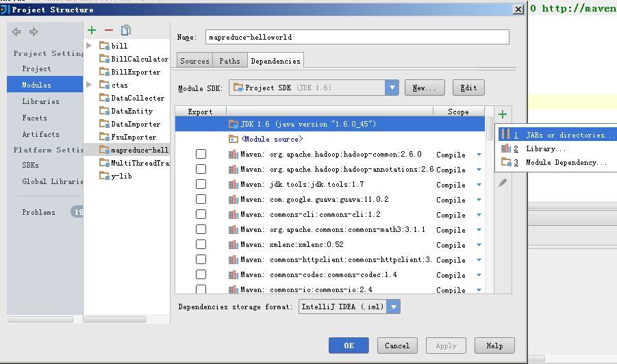
Task: Open Dependencies storage format dropdown
Action: 393,307
